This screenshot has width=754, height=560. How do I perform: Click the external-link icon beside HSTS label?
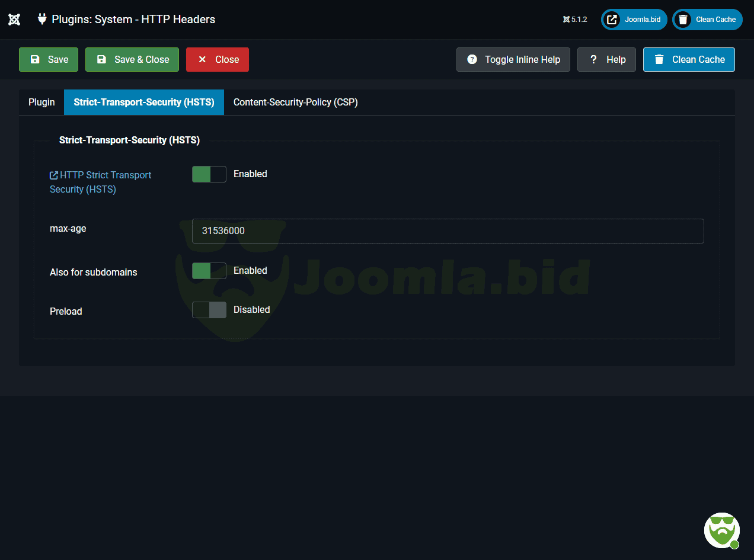tap(54, 175)
